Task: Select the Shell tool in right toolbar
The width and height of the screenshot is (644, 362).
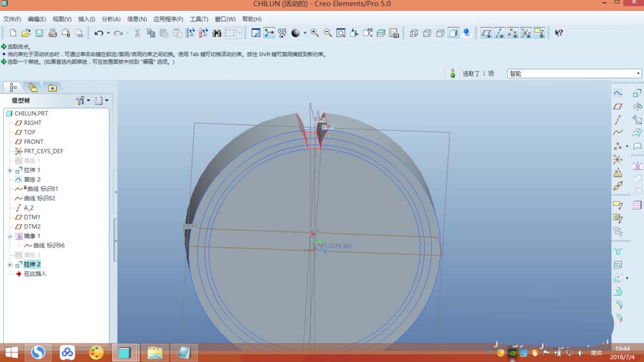Action: coord(618,265)
